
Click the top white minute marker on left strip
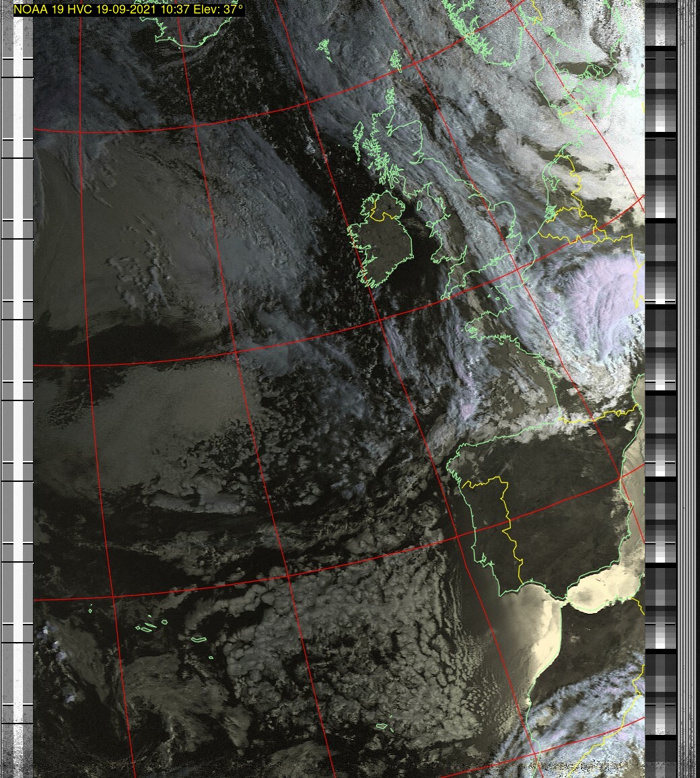(17, 67)
